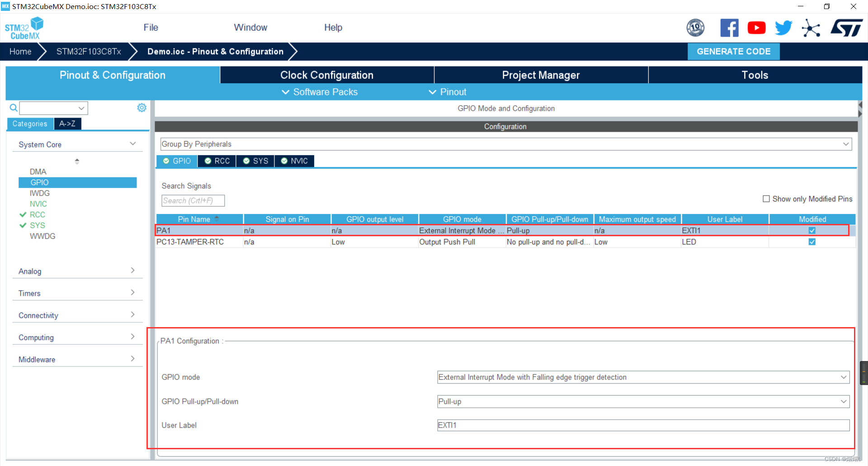This screenshot has height=466, width=868.
Task: Click the ST company logo
Action: click(x=846, y=28)
